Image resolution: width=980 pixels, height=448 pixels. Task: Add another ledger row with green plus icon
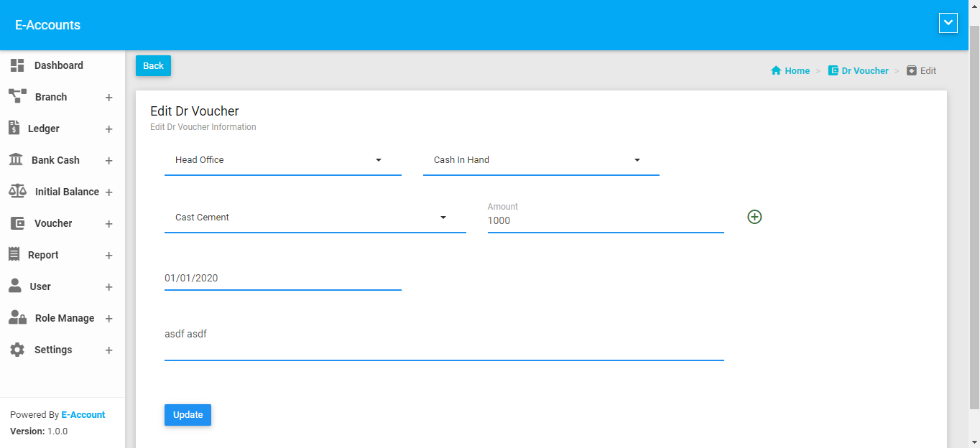click(x=754, y=217)
